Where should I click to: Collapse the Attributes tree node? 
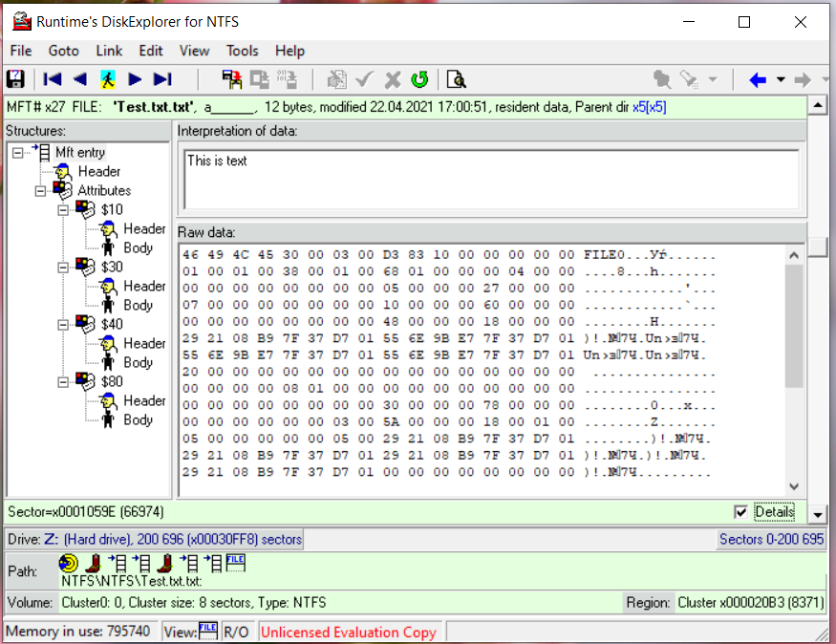click(x=40, y=191)
